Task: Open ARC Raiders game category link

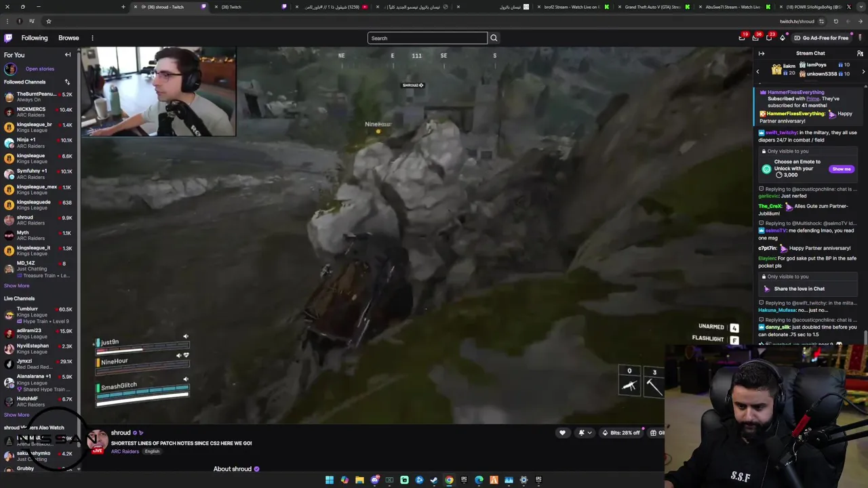Action: (125, 451)
